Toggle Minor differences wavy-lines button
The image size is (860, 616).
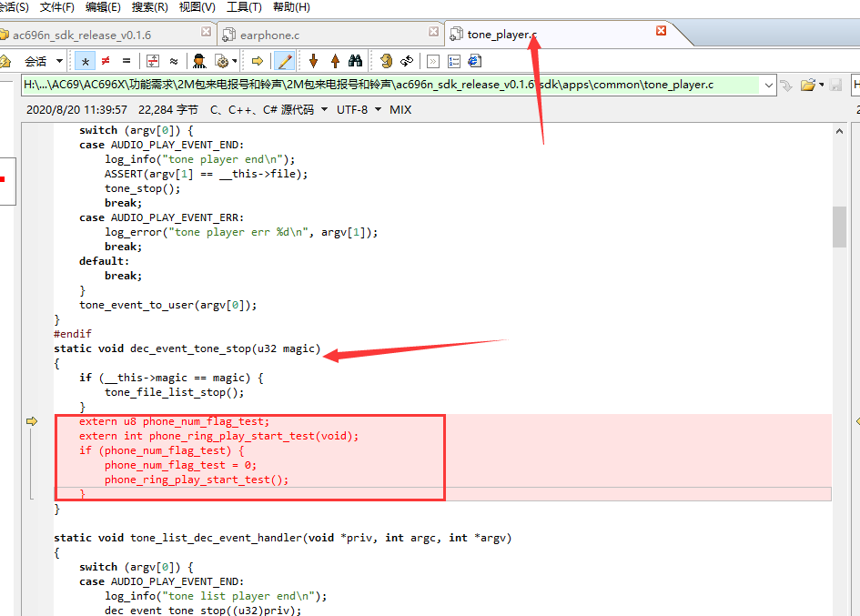(x=174, y=61)
